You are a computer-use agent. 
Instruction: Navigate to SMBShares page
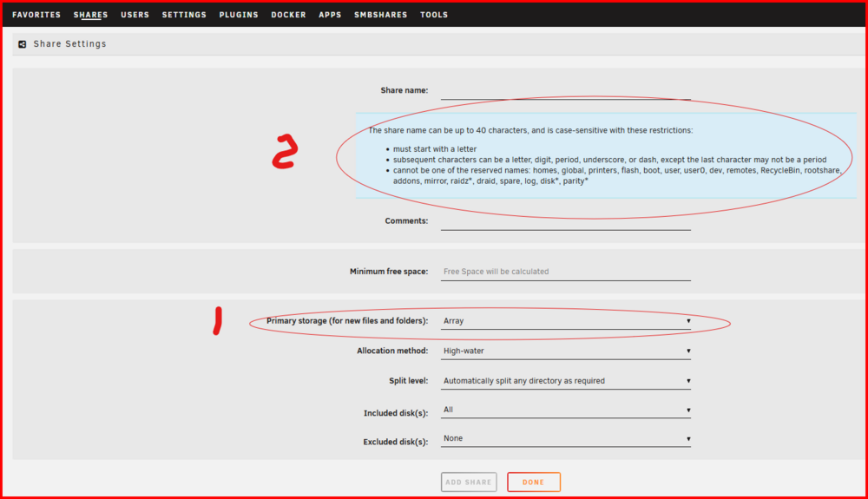tap(381, 15)
